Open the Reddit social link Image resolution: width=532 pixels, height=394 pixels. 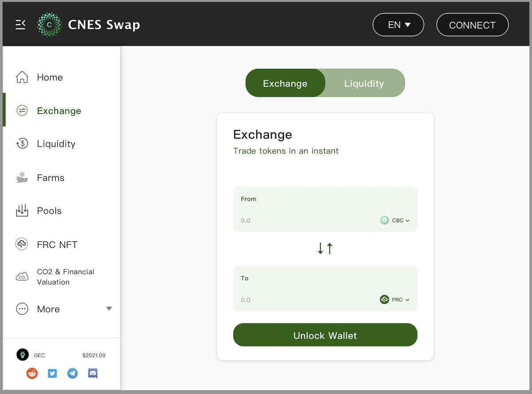pyautogui.click(x=32, y=373)
